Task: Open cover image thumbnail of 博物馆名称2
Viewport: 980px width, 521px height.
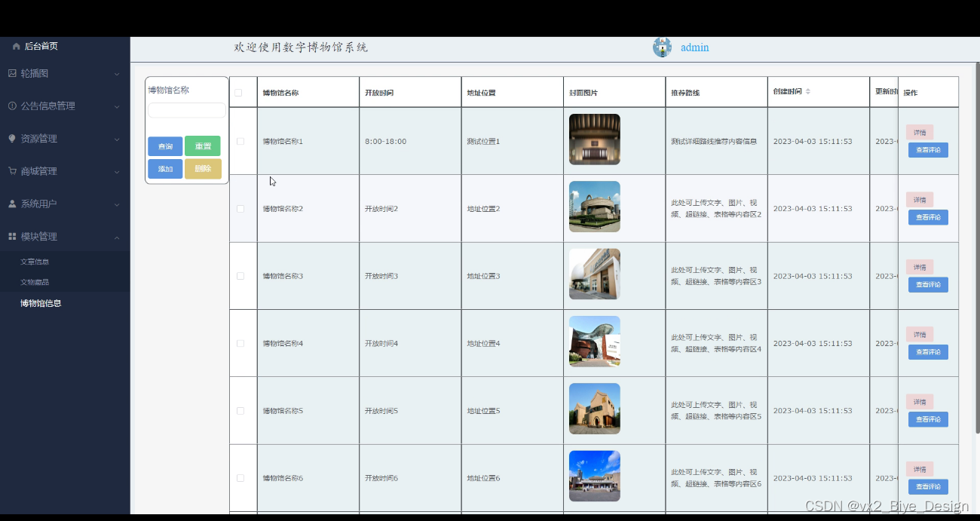Action: tap(595, 207)
